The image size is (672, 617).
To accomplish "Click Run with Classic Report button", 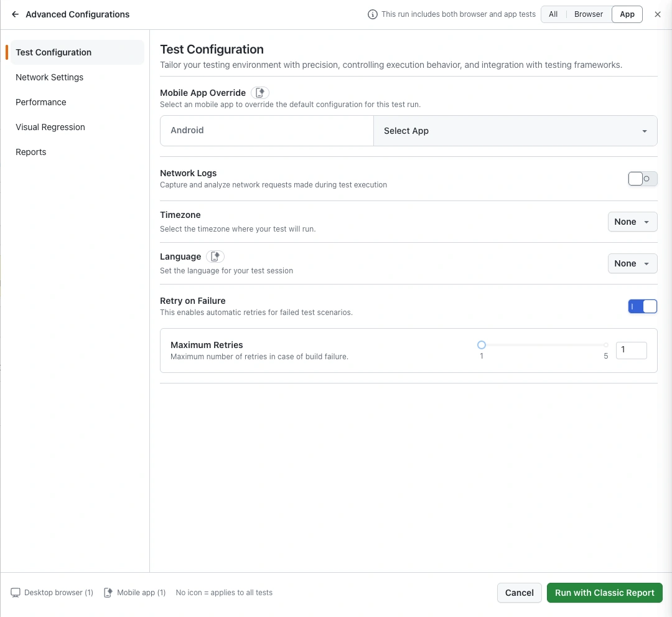I will point(604,593).
